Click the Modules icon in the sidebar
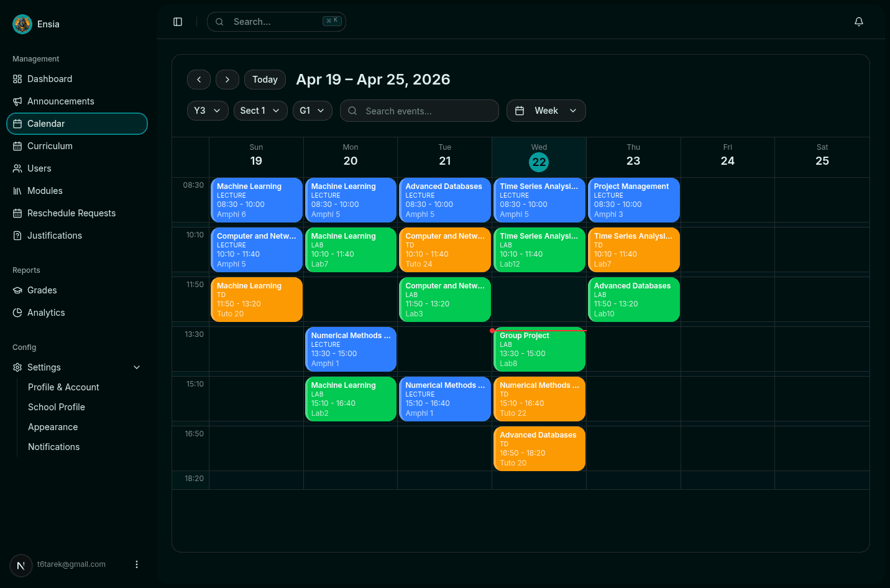Viewport: 890px width, 588px height. coord(17,191)
